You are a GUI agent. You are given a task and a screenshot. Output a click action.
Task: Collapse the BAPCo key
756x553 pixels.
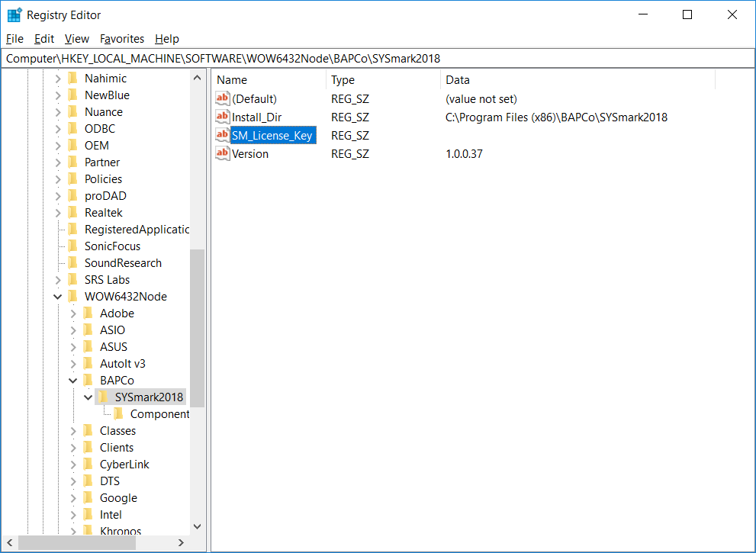point(72,381)
